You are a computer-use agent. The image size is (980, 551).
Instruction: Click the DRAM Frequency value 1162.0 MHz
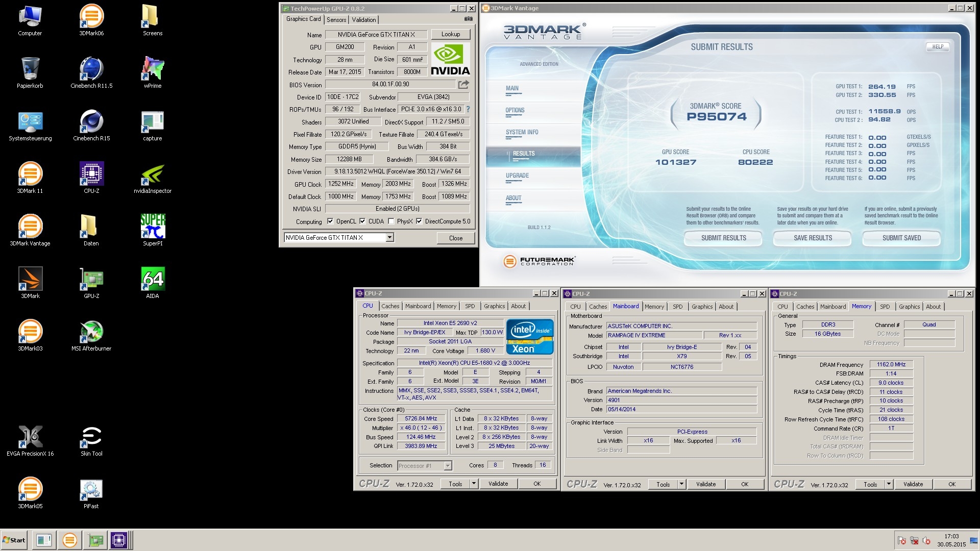click(x=891, y=365)
